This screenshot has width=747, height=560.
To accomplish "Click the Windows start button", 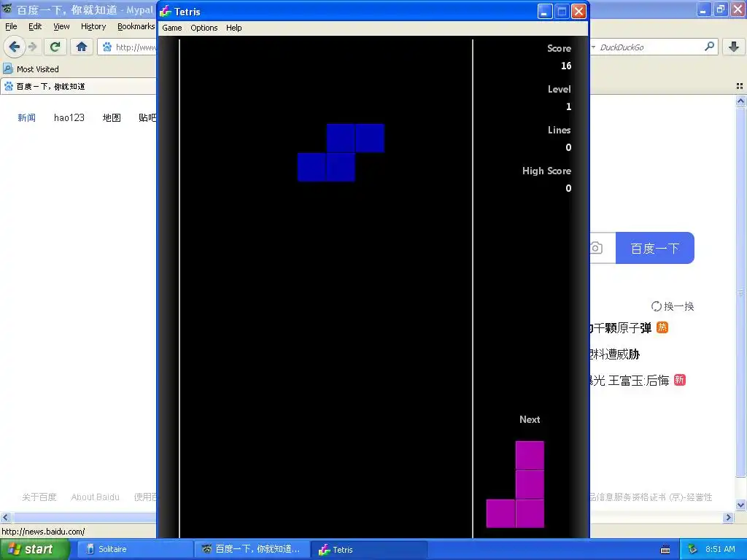I will click(34, 549).
